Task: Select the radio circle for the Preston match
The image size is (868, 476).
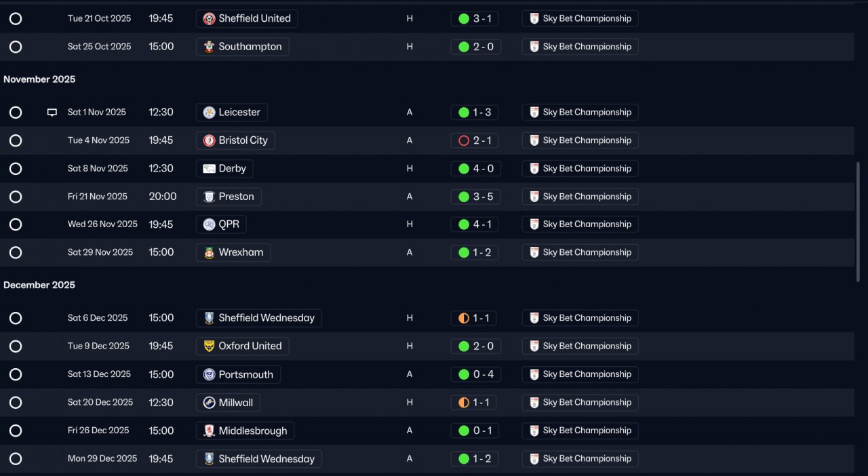Action: (x=16, y=197)
